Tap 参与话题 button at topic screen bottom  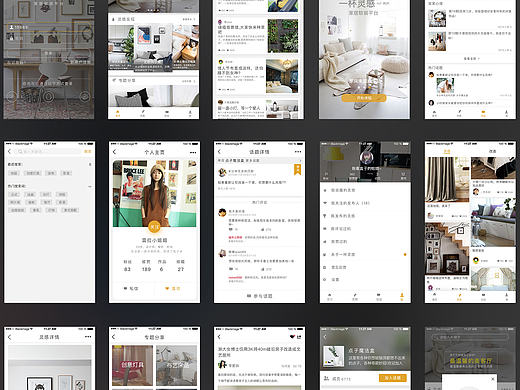click(x=259, y=296)
